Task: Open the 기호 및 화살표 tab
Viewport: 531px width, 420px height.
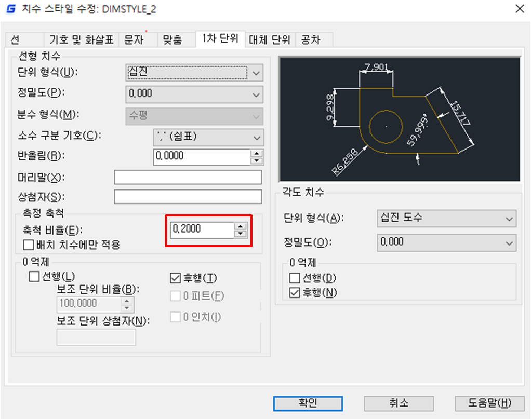Action: 81,40
